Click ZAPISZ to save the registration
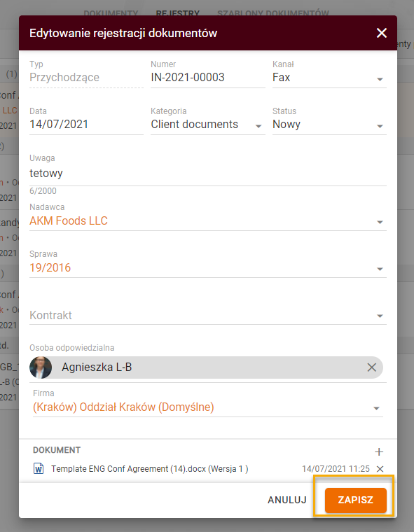The width and height of the screenshot is (414, 532). 356,500
